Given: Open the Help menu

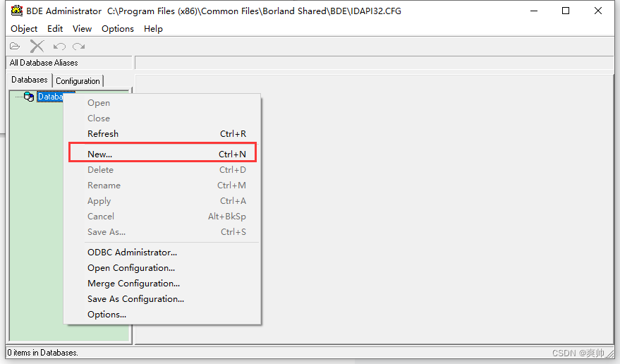Looking at the screenshot, I should (x=154, y=29).
